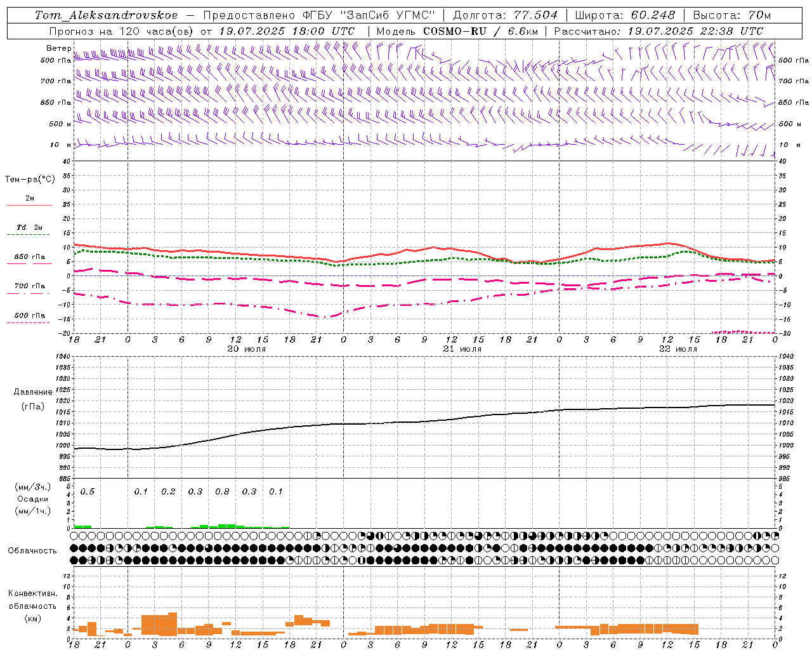This screenshot has width=812, height=650.
Task: Click the '0.2' precipitation value
Action: click(x=168, y=491)
